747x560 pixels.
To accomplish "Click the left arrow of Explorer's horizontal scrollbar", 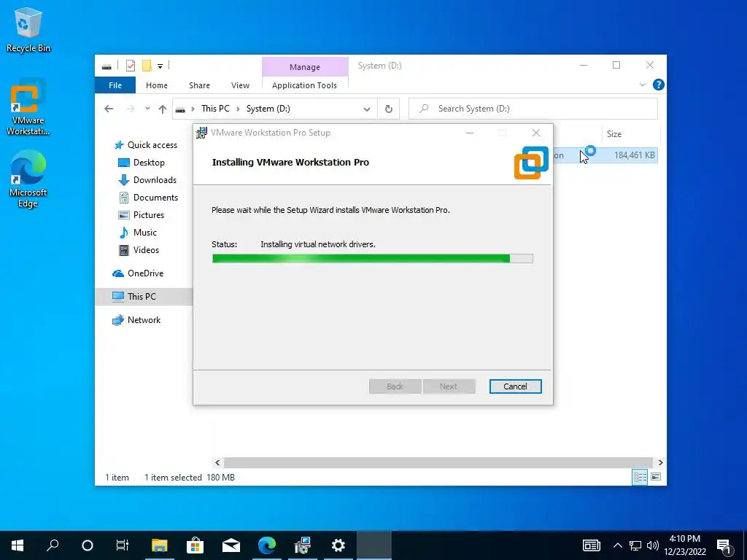I will coord(217,462).
